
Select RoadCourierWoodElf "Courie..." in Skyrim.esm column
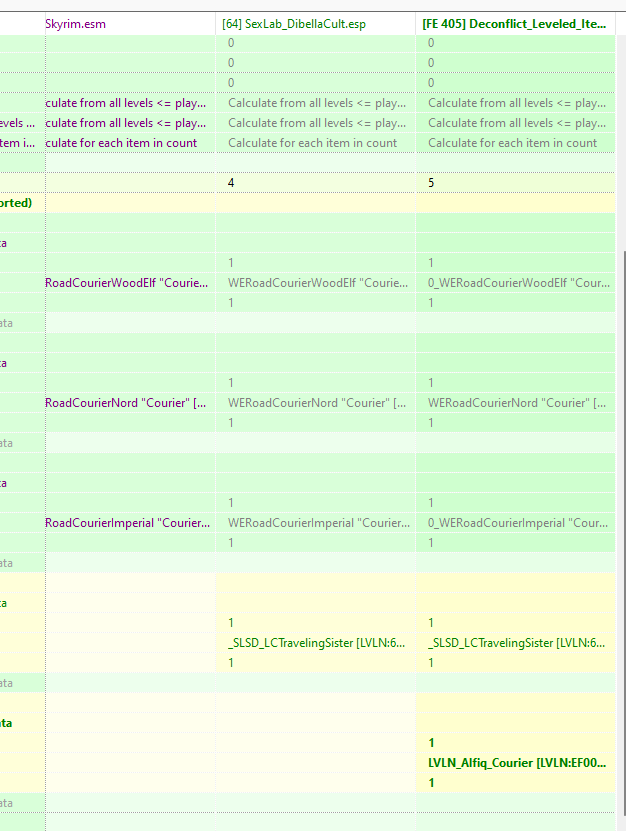(130, 283)
